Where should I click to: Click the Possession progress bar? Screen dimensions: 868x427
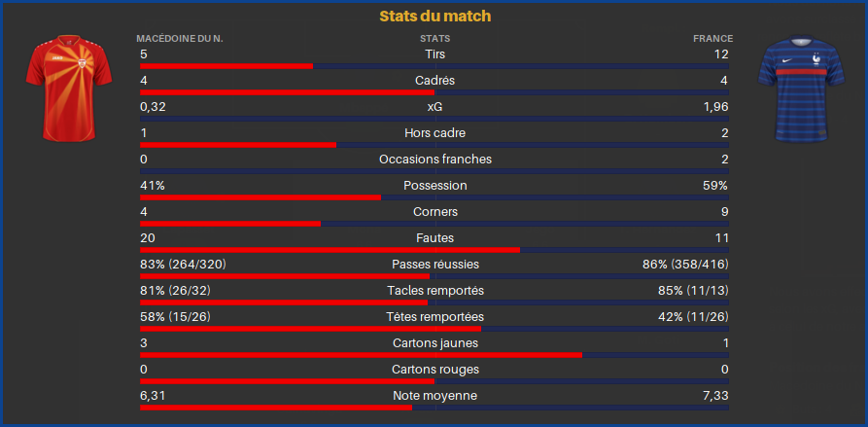click(434, 197)
